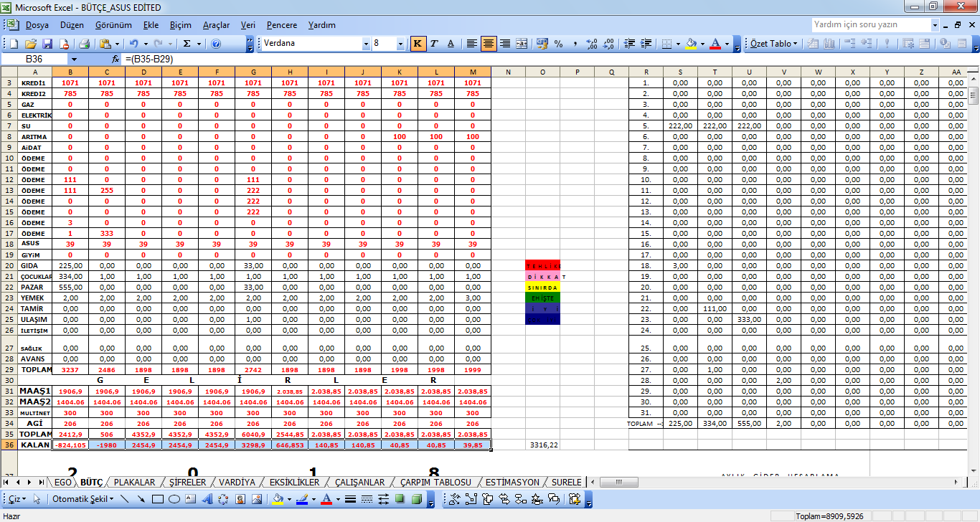
Task: Toggle Underline (A) formatting
Action: 451,44
